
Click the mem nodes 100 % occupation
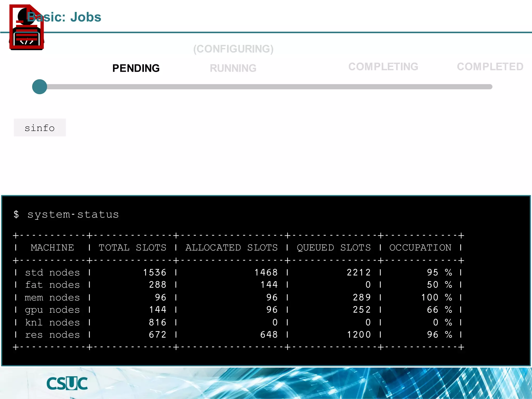pyautogui.click(x=436, y=297)
